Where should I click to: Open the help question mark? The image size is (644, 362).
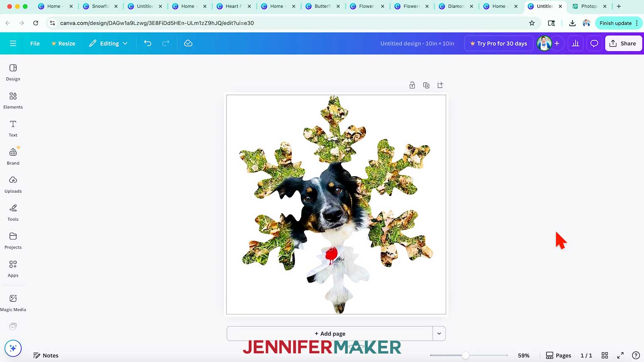point(636,355)
